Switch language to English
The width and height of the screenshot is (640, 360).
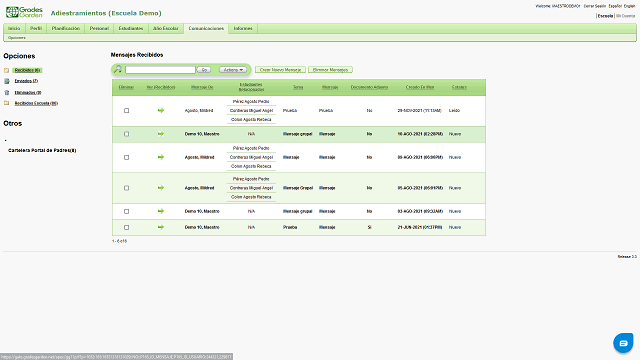point(629,6)
